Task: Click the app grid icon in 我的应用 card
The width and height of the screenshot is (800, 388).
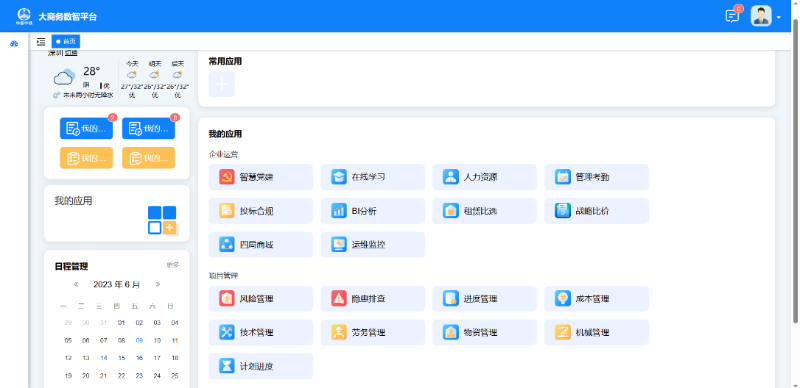Action: [162, 220]
